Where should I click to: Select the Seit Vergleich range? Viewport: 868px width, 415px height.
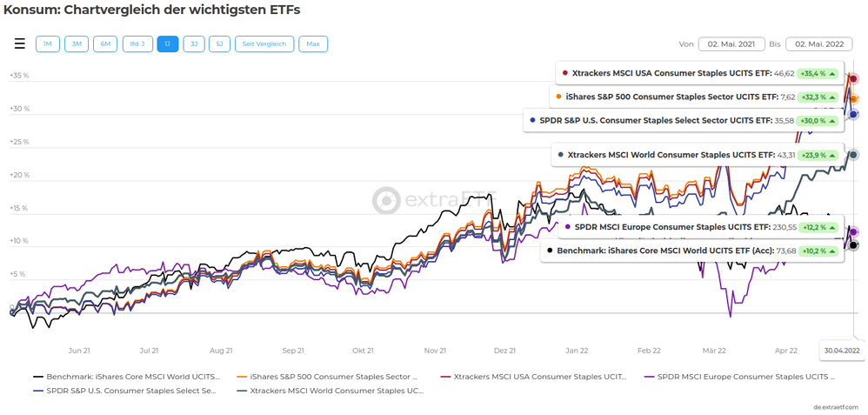point(264,44)
